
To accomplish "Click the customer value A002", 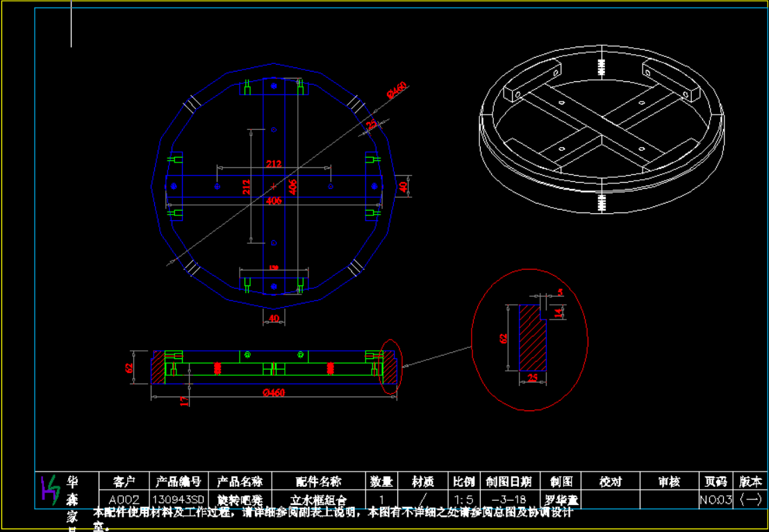I will (124, 500).
